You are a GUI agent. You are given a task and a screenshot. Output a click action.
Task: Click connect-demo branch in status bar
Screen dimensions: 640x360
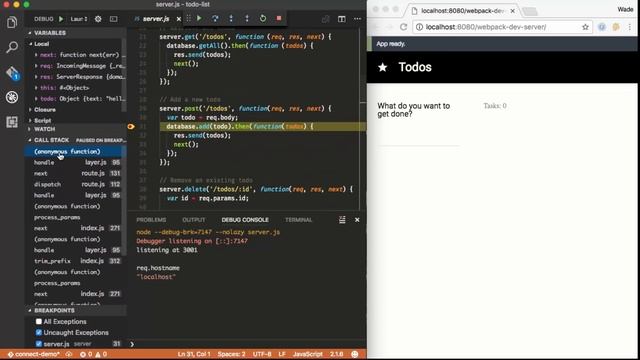[x=34, y=354]
